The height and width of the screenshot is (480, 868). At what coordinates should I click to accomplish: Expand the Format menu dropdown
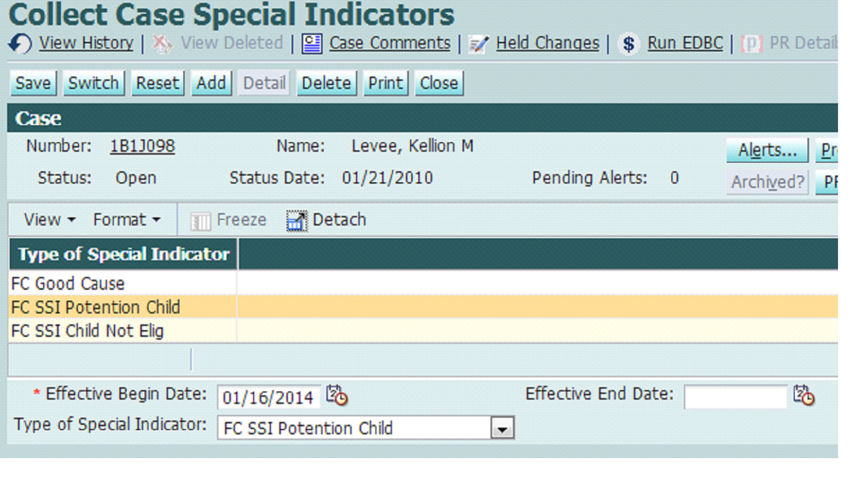(x=126, y=220)
